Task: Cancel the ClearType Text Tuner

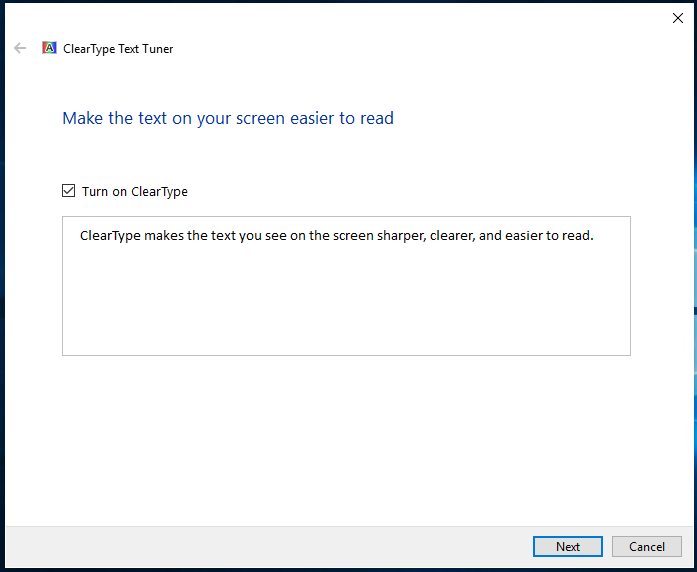Action: (646, 546)
